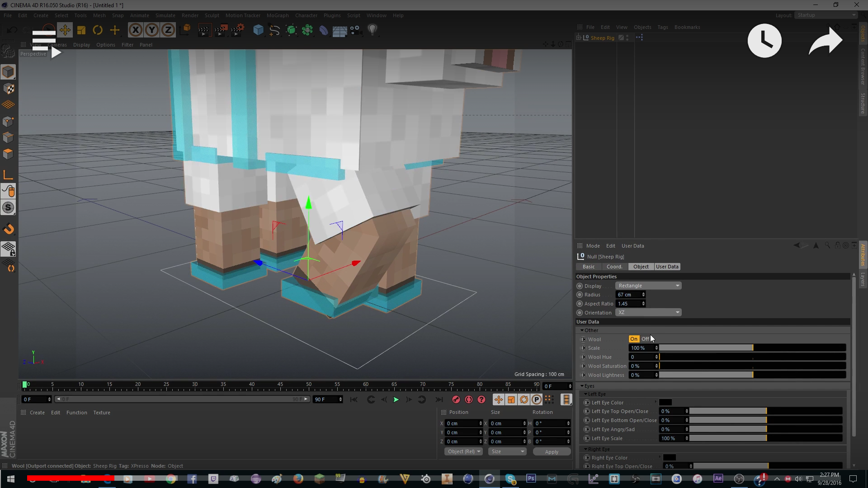The image size is (868, 488).
Task: Add a deformer object icon
Action: (324, 30)
